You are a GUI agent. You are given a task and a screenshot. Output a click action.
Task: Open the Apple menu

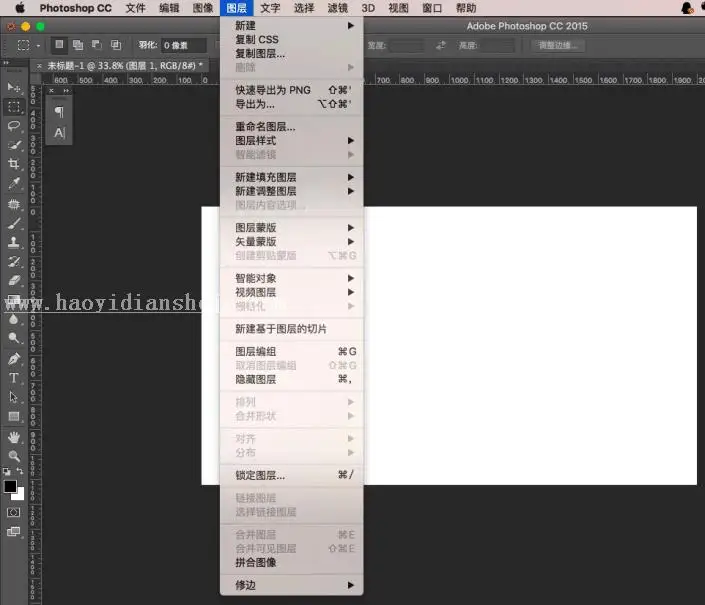[20, 8]
